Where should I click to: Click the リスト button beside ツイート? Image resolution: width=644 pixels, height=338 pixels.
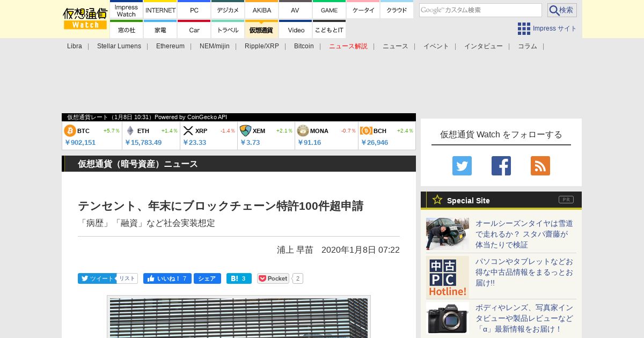pyautogui.click(x=127, y=278)
